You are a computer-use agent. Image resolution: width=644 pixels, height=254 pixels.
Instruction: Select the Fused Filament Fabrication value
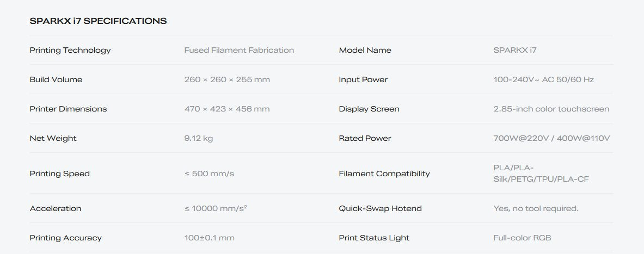239,50
